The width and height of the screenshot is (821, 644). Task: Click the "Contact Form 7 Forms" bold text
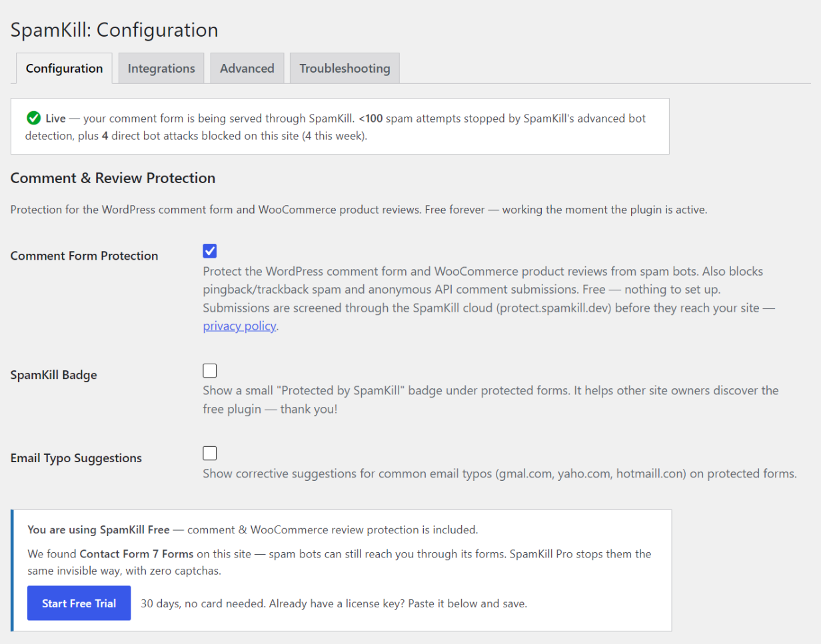click(x=137, y=554)
